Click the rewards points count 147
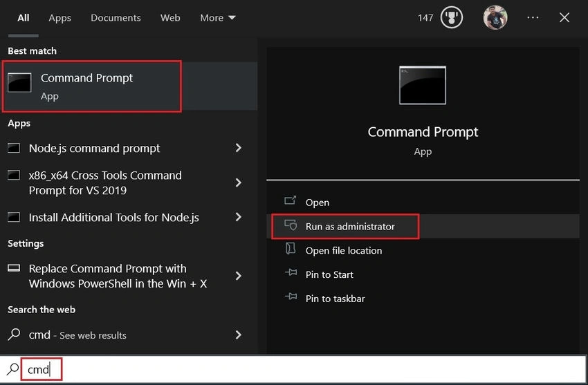Viewport: 588px width, 385px height. [425, 18]
